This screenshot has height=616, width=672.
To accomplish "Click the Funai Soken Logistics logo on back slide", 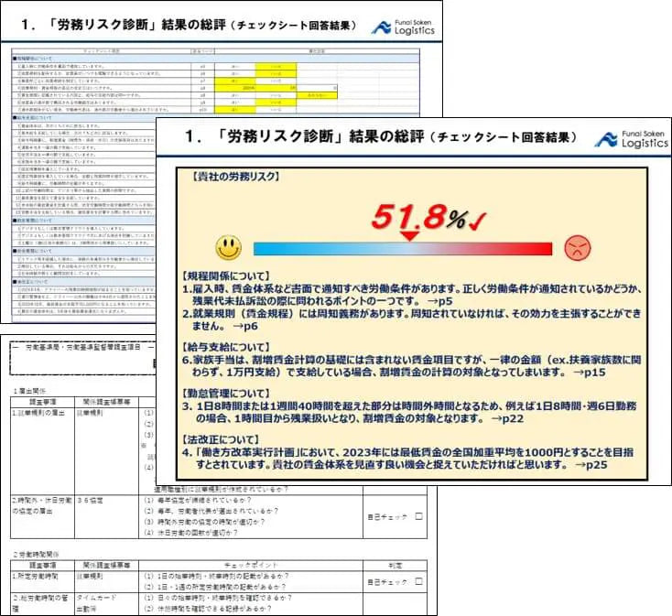I will click(403, 27).
